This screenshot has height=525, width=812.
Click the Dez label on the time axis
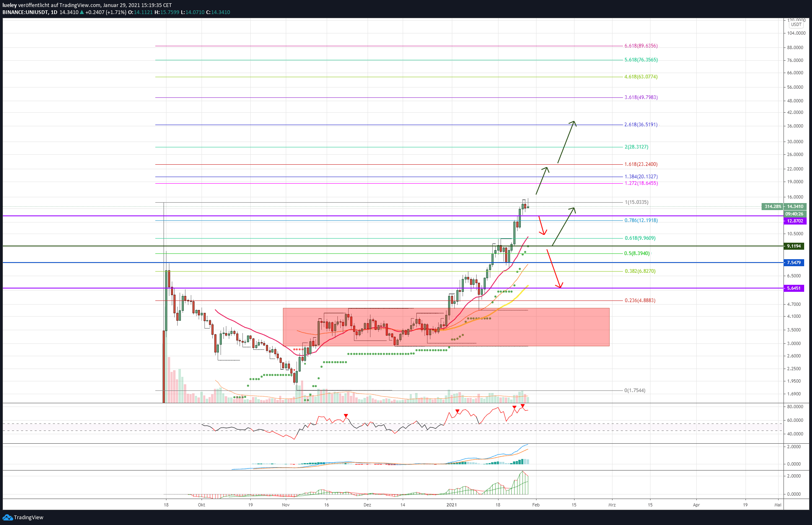click(367, 504)
